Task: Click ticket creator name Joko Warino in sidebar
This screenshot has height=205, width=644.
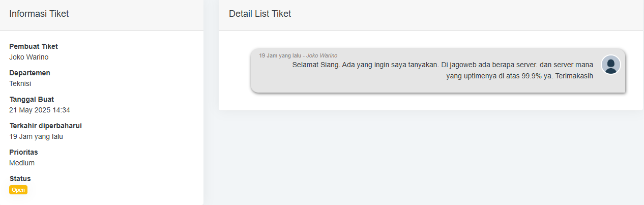Action: (x=29, y=57)
